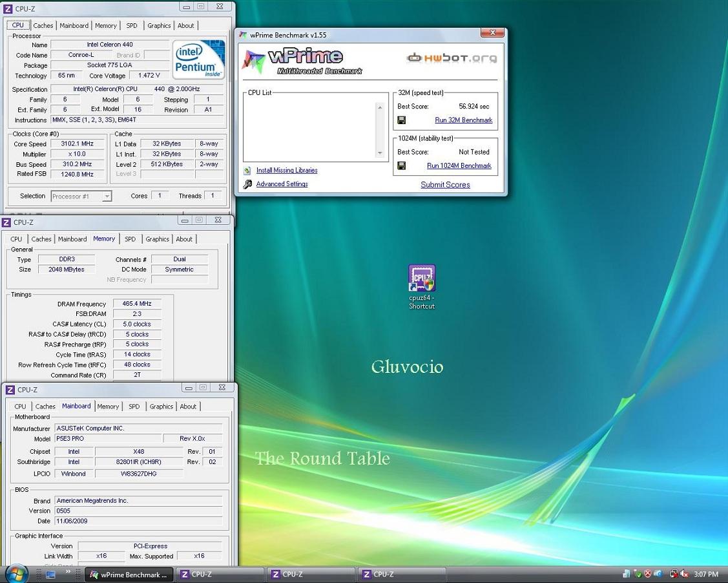Select Graphics tab in the Memory CPU-Z window

[158, 239]
